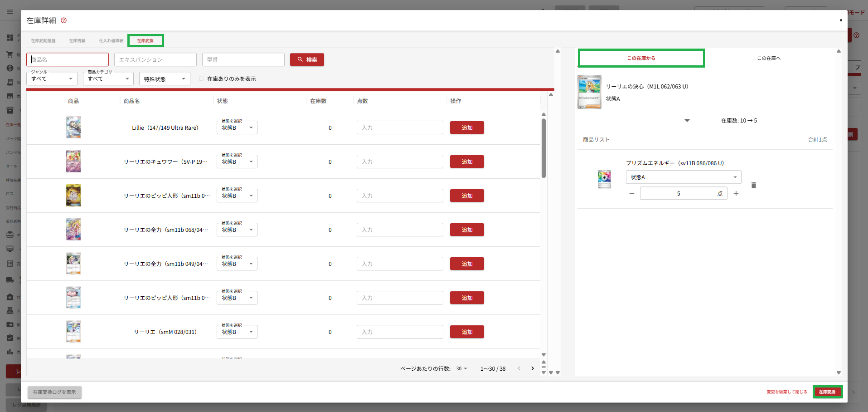
Task: Click the Lillie card thumbnail
Action: point(73,128)
